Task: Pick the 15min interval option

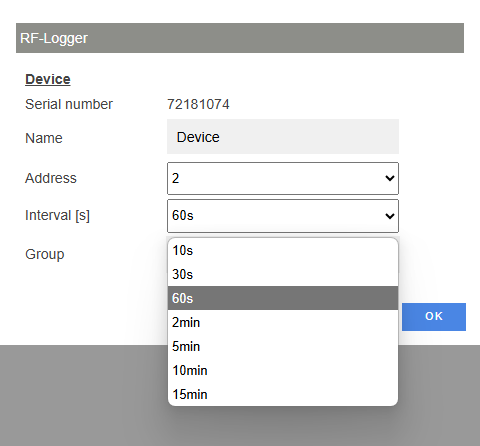Action: (283, 394)
